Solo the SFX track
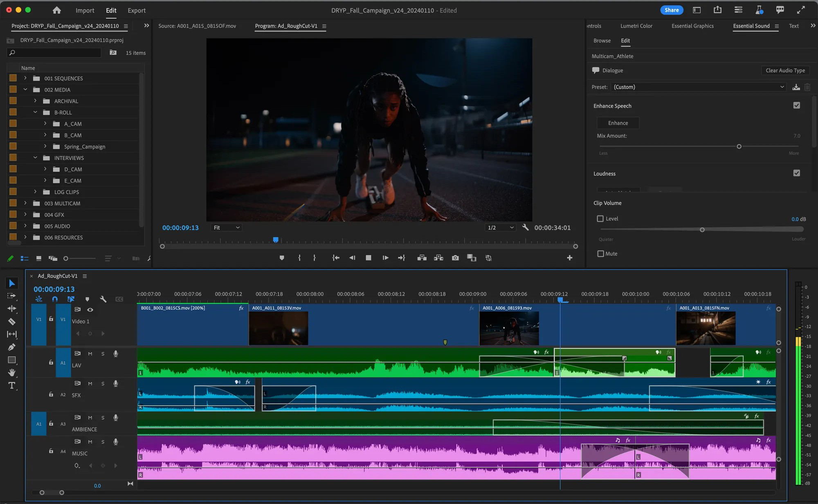Screen dimensions: 818x504 [103, 383]
